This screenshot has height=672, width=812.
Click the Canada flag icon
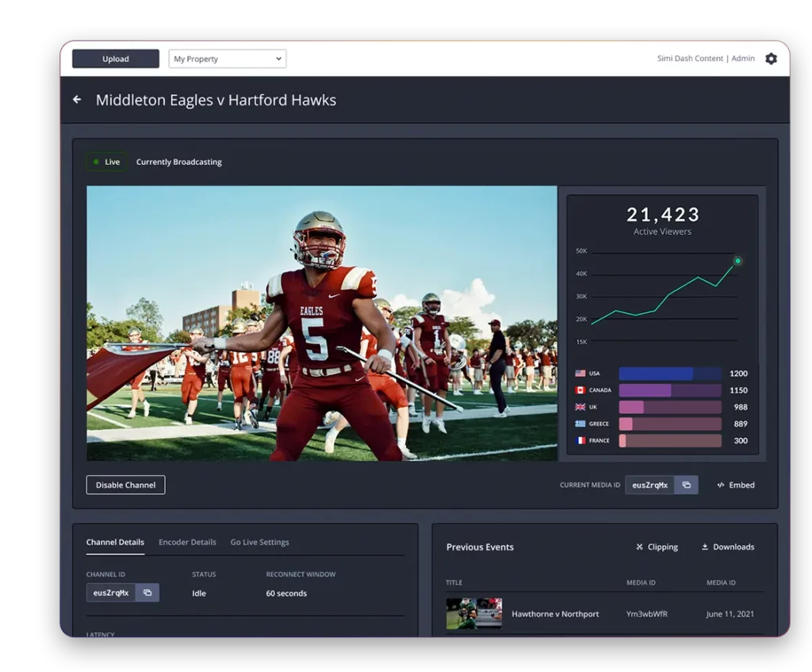(x=580, y=390)
